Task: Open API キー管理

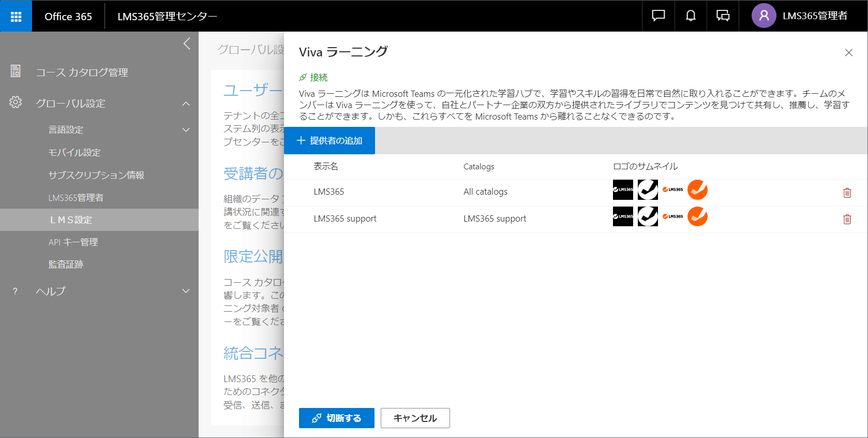Action: [x=73, y=242]
